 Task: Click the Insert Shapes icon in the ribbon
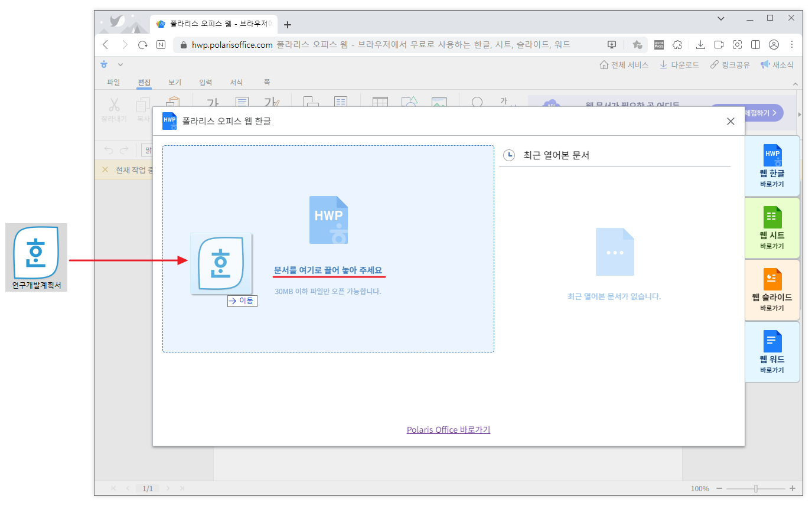(x=410, y=101)
